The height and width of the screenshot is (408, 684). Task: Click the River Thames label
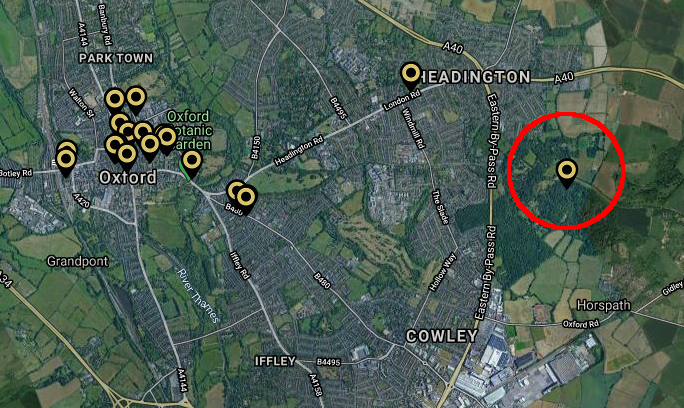198,295
